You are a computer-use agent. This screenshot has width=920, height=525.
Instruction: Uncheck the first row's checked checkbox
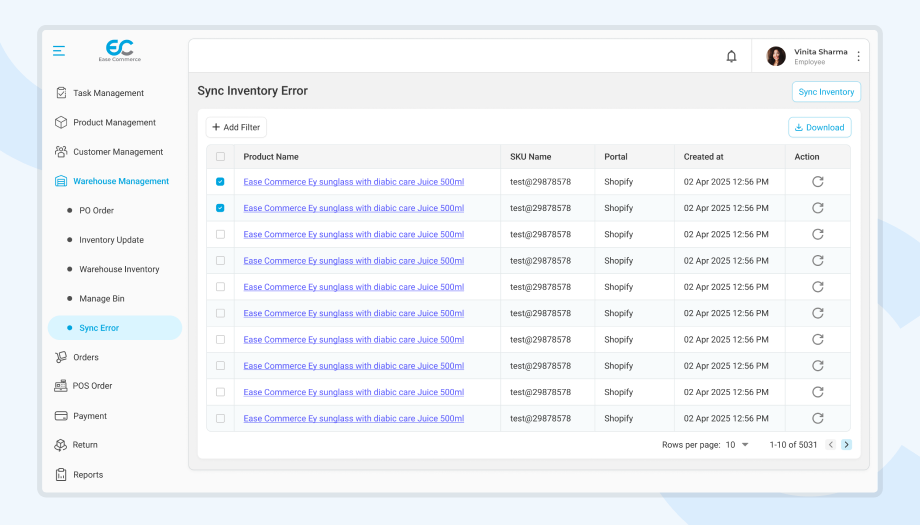pos(221,182)
